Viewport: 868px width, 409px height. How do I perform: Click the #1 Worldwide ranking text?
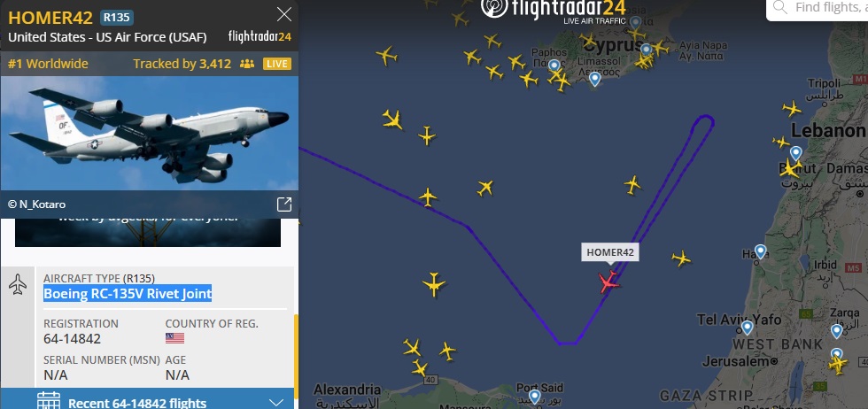click(48, 64)
